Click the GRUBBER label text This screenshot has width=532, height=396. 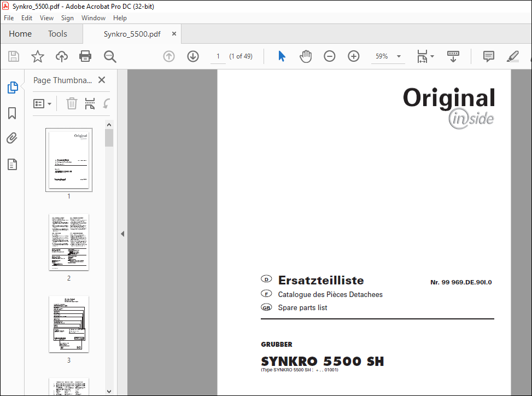click(x=277, y=345)
